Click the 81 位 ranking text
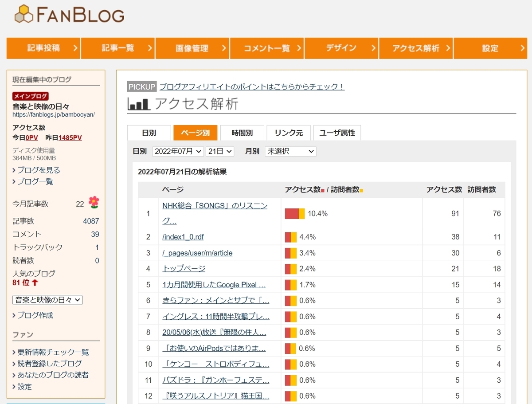This screenshot has height=404, width=532. 21,282
